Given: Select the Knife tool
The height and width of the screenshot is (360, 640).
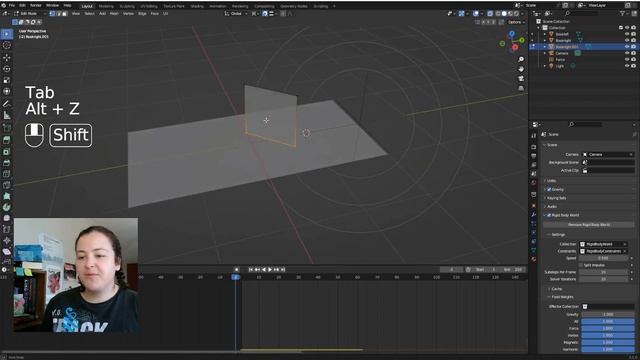Looking at the screenshot, I should [x=7, y=185].
